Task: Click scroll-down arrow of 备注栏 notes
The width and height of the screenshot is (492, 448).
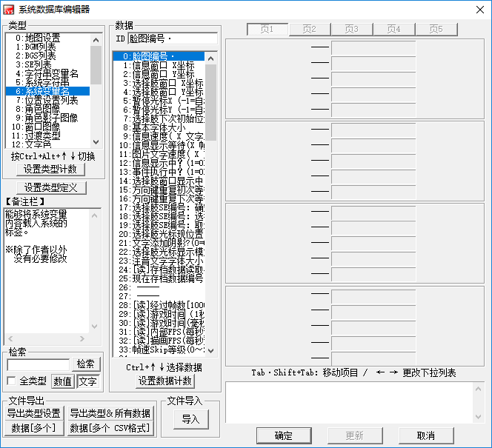Action: [x=94, y=327]
